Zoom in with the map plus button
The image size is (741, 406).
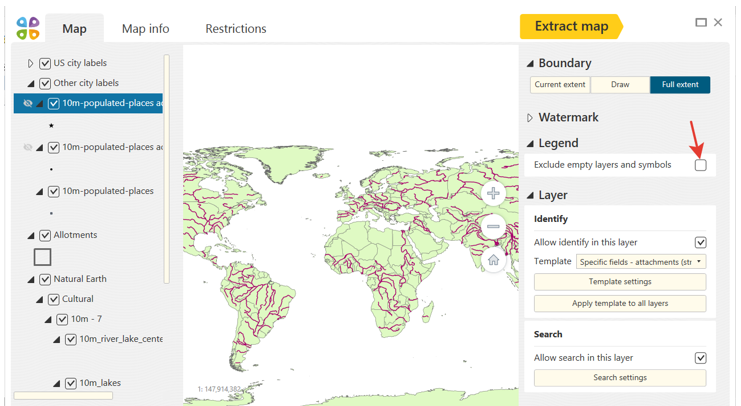coord(493,193)
